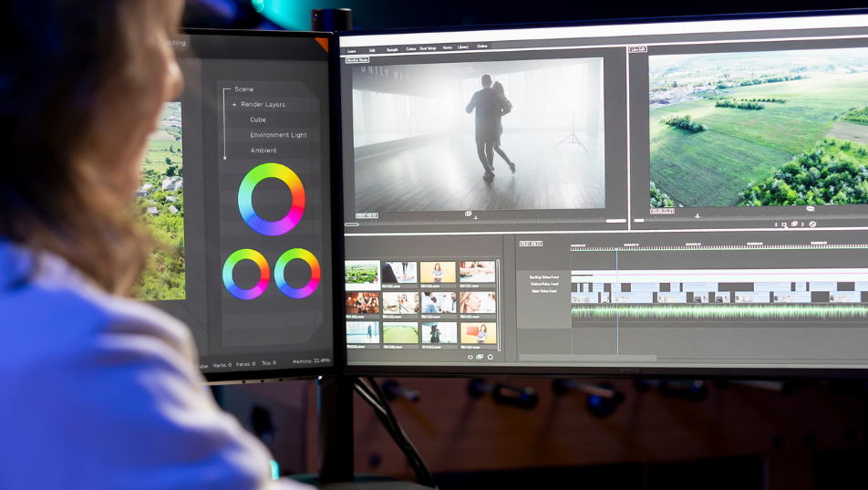
Task: Select the dancing couple silhouette thumbnail
Action: [x=439, y=333]
